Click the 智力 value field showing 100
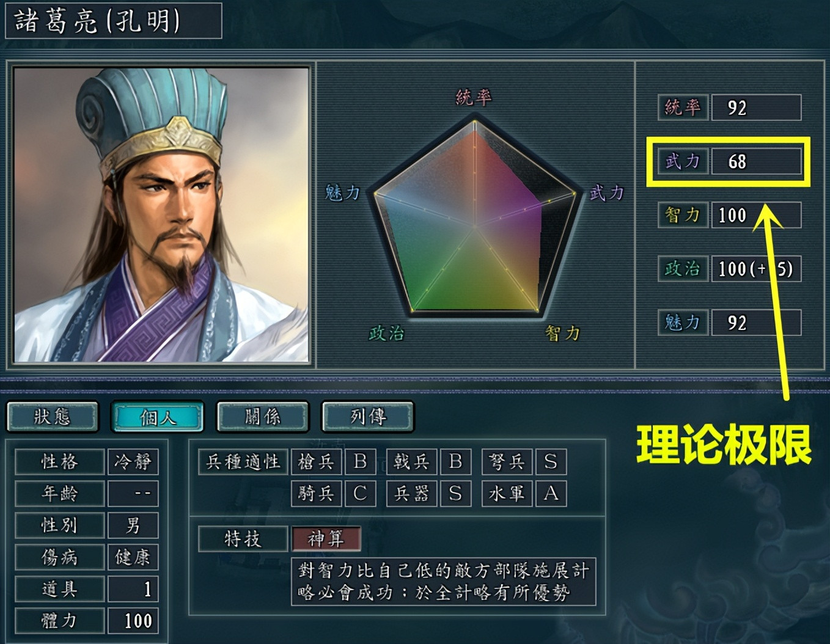 click(756, 215)
